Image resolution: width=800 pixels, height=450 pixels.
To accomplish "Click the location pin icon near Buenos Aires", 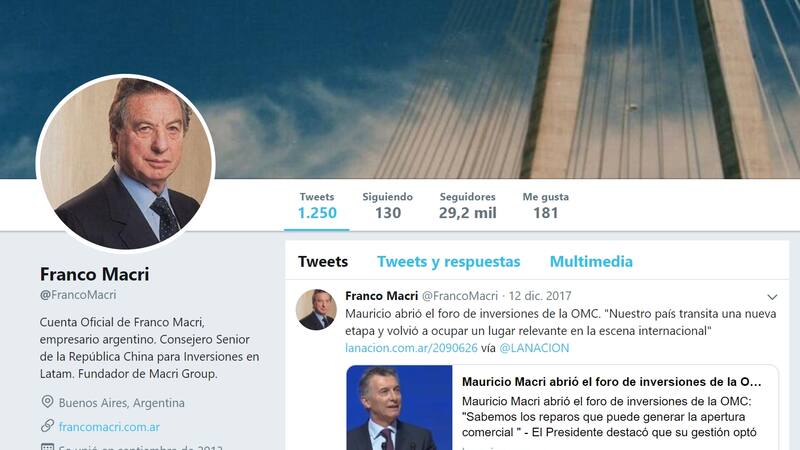I will point(47,402).
